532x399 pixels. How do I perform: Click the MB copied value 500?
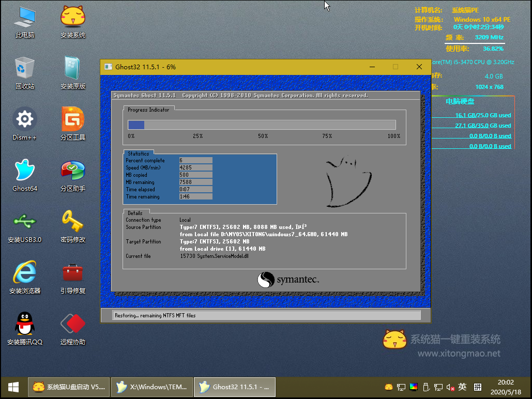point(196,175)
